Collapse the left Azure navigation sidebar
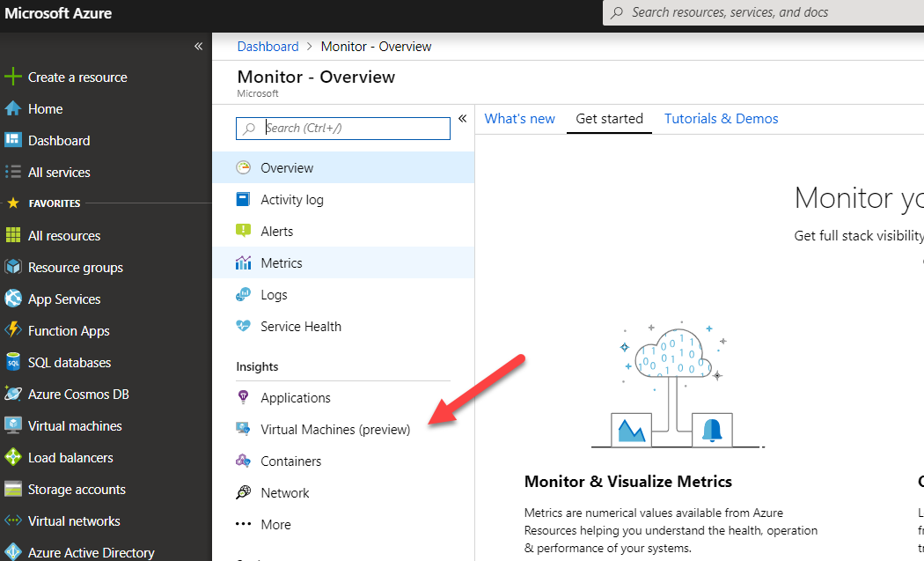 tap(198, 46)
